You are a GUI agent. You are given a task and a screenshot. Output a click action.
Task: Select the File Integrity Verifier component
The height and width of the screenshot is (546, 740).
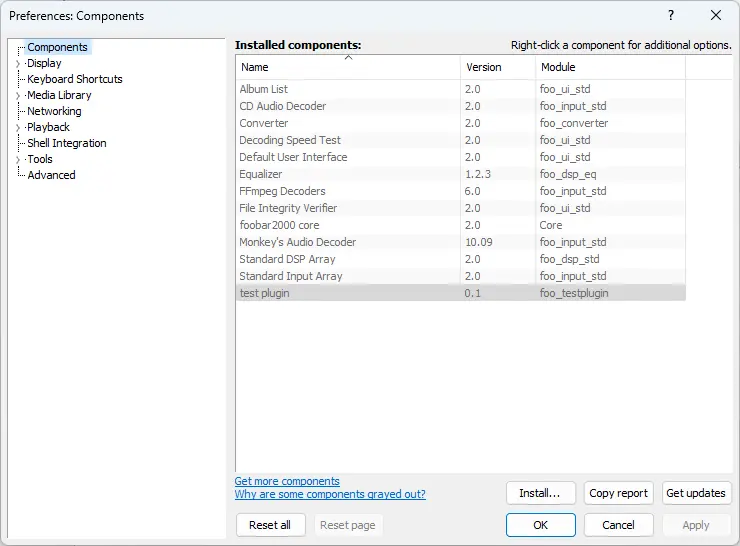coord(461,208)
